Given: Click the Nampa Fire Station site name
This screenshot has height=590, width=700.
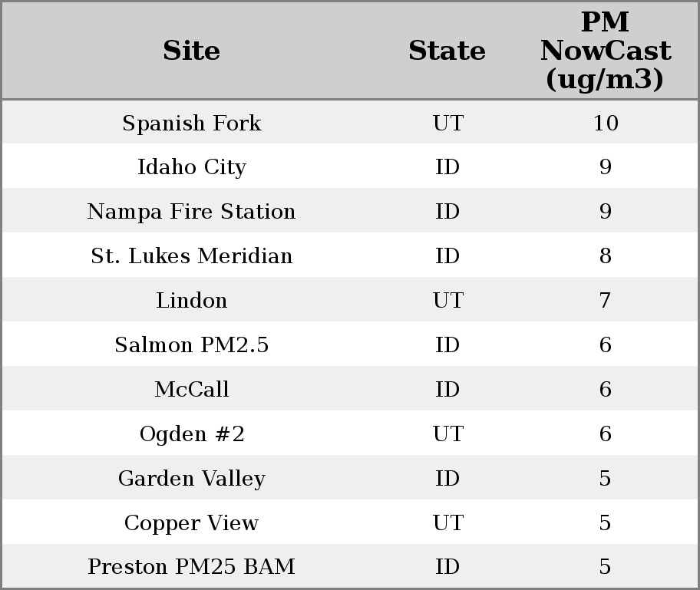Looking at the screenshot, I should click(x=192, y=212).
